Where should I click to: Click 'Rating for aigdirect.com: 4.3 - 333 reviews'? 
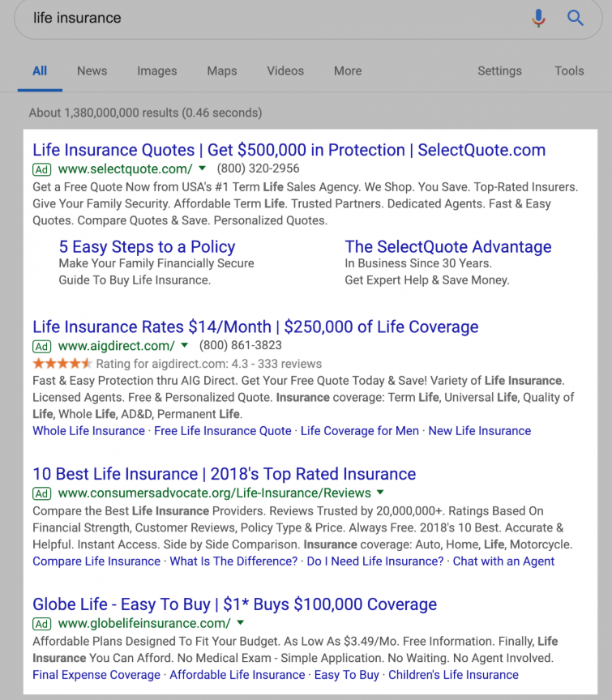pos(208,364)
